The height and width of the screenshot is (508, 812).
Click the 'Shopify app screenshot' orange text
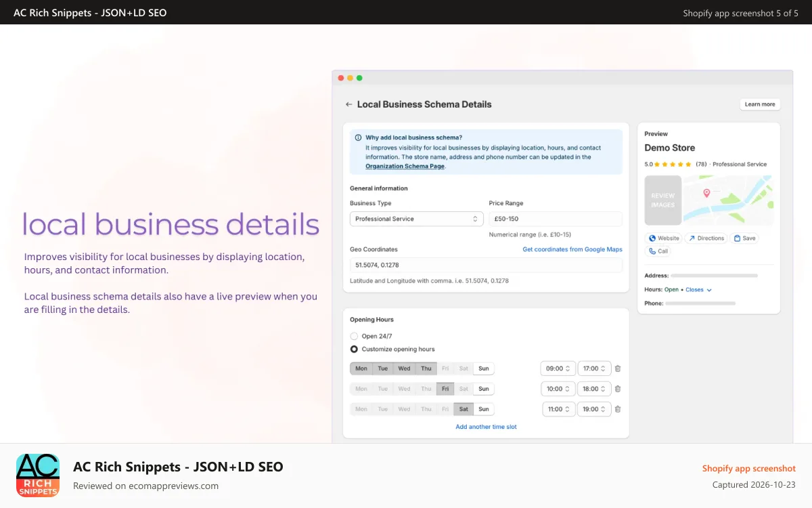tap(749, 469)
